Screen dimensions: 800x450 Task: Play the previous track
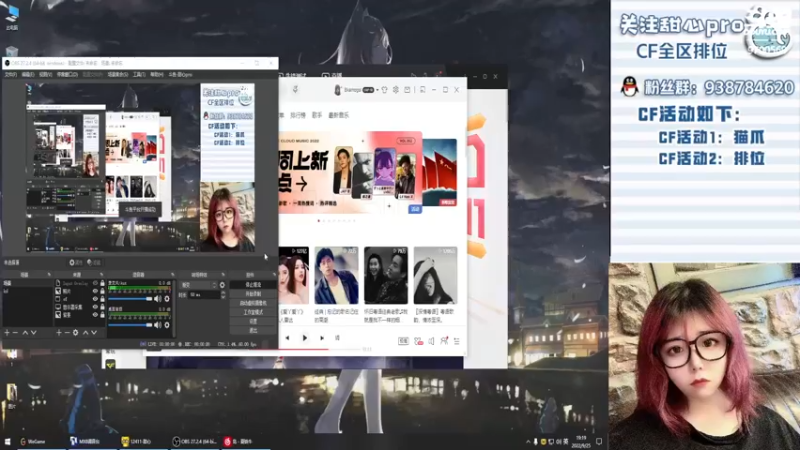tap(287, 338)
